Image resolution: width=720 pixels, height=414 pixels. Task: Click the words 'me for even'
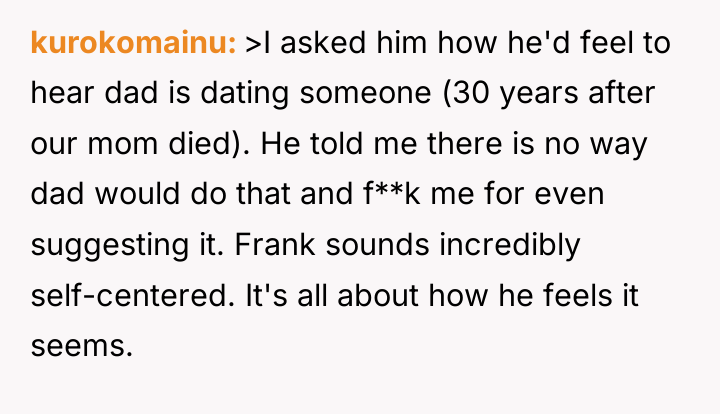pos(517,194)
